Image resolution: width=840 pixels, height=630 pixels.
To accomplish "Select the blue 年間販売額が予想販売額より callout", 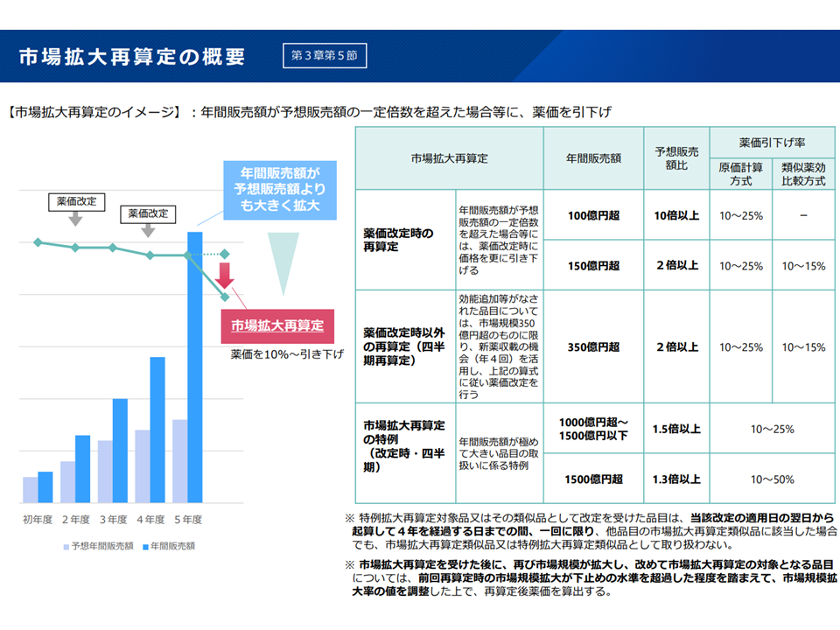I will pyautogui.click(x=276, y=190).
